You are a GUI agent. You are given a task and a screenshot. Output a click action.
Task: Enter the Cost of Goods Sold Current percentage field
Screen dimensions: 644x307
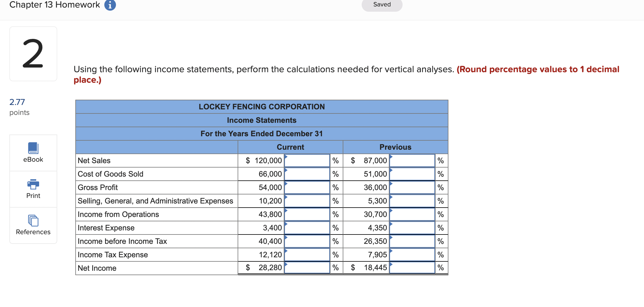[x=307, y=174]
